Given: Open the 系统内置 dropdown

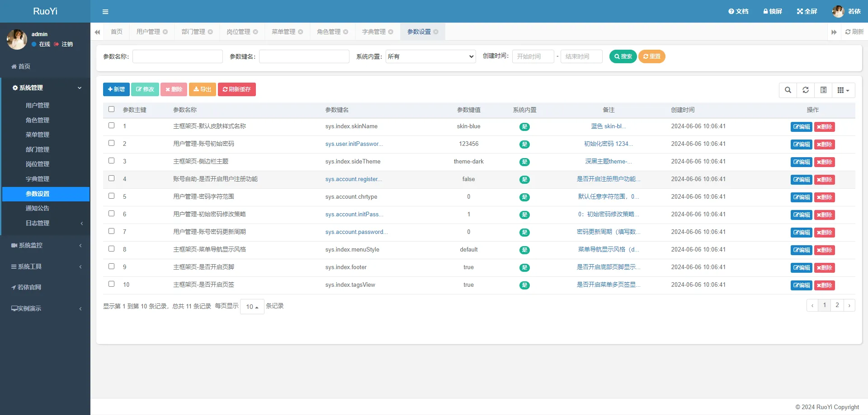Looking at the screenshot, I should click(431, 56).
